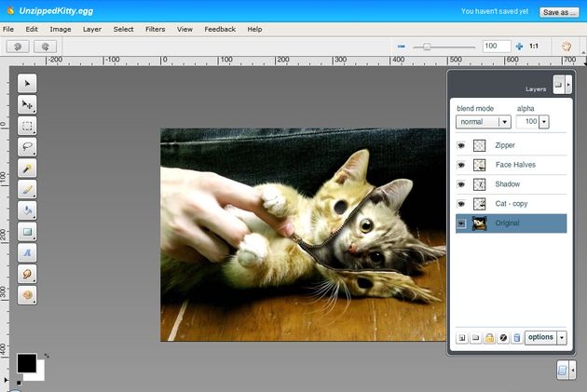Hide the Zipper layer
Viewport: 587px width, 392px height.
pyautogui.click(x=461, y=145)
